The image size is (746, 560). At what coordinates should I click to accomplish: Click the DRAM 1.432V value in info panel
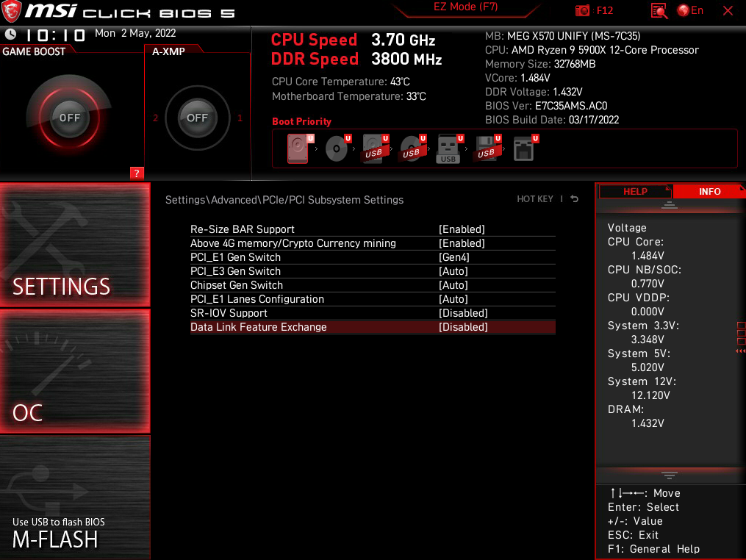647,423
